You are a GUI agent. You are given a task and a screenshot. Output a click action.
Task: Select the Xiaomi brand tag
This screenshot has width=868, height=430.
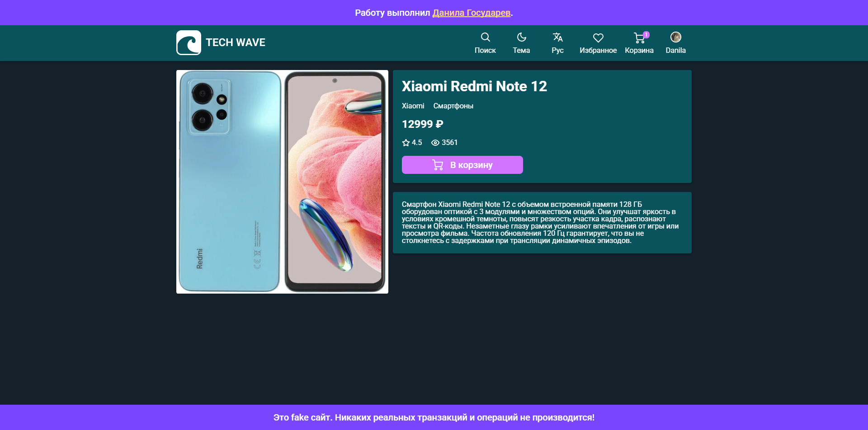coord(413,106)
